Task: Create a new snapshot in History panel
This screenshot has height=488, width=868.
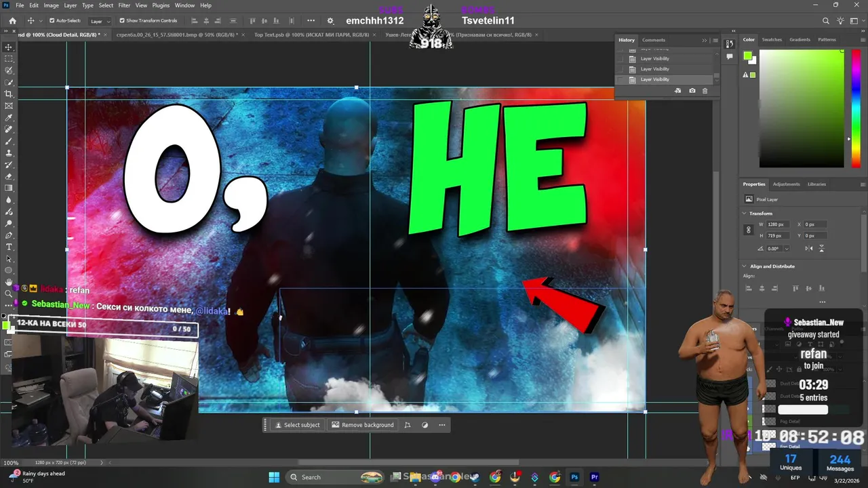Action: coord(692,91)
